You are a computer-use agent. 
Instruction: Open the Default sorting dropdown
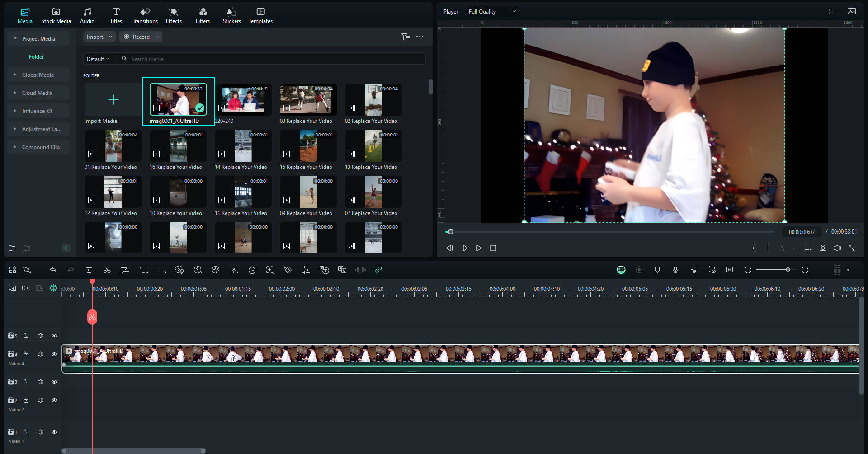98,59
